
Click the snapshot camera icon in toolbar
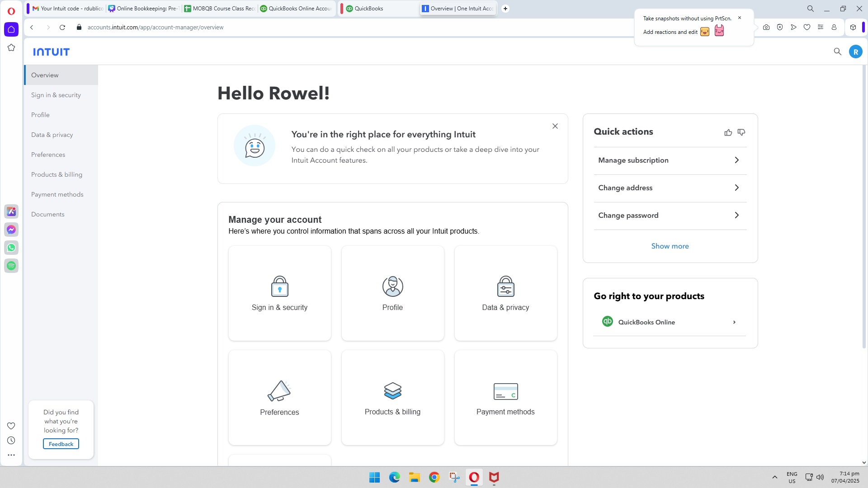pyautogui.click(x=766, y=27)
